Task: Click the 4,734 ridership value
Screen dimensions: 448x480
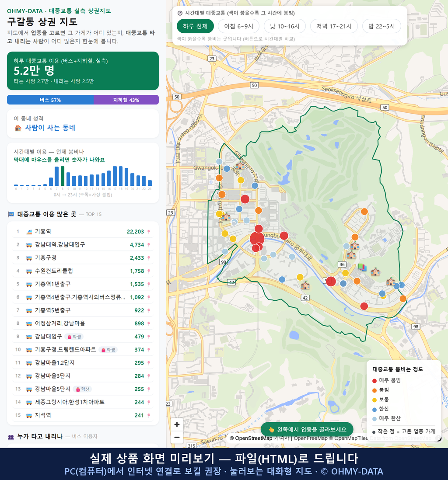Action: (136, 245)
